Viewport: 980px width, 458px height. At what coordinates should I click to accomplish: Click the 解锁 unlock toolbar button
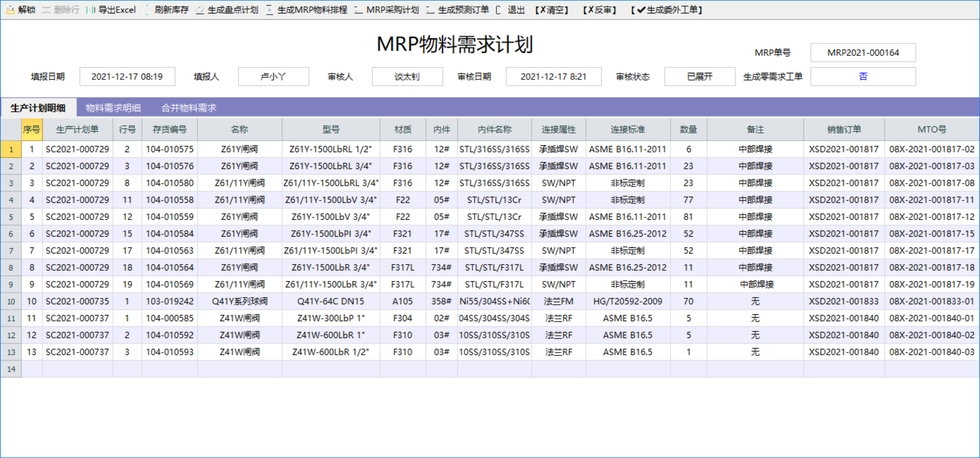pyautogui.click(x=21, y=10)
